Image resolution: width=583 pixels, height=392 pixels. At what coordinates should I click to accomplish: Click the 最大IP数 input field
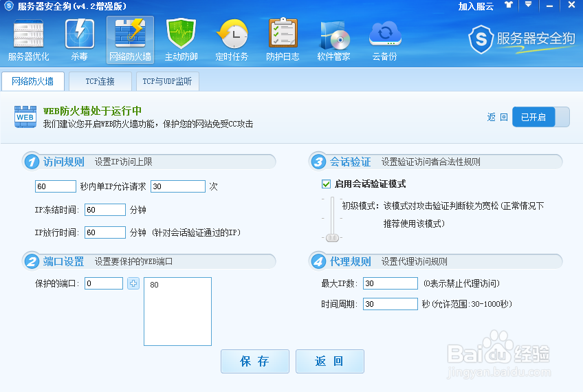[390, 283]
